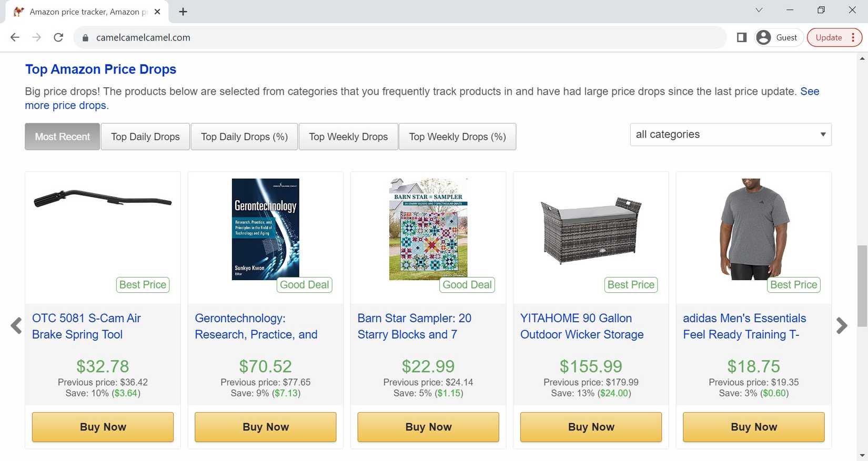Click the address bar URL field
This screenshot has width=868, height=461.
coord(368,37)
